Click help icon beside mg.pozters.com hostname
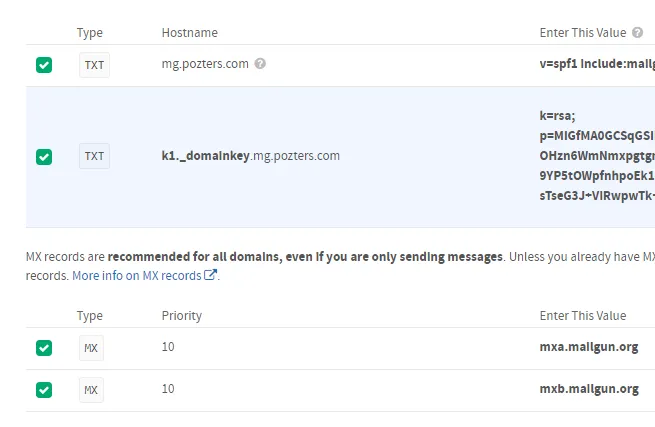 [x=260, y=64]
